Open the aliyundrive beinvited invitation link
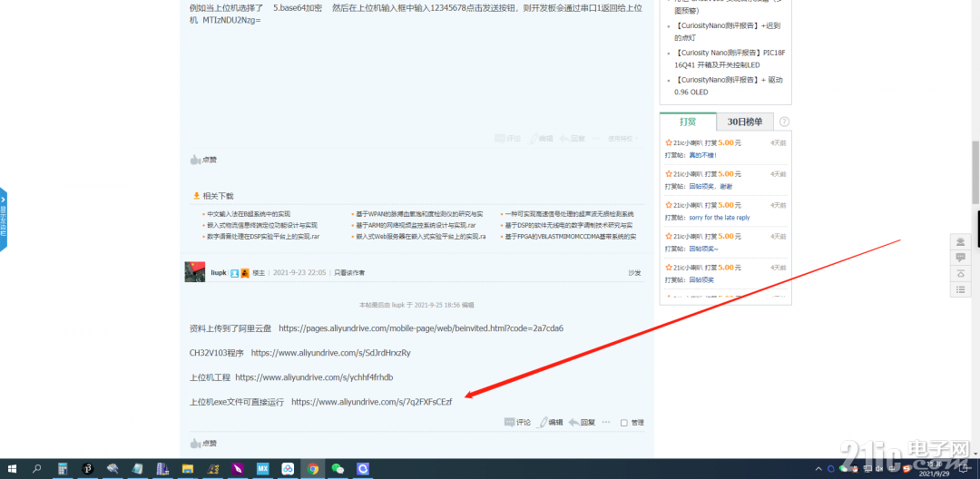Viewport: 980px width, 479px height. pos(421,327)
